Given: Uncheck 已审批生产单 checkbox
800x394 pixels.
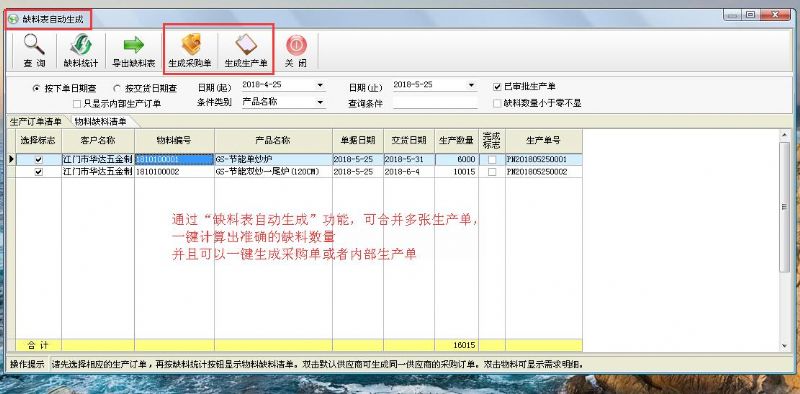Looking at the screenshot, I should click(497, 87).
